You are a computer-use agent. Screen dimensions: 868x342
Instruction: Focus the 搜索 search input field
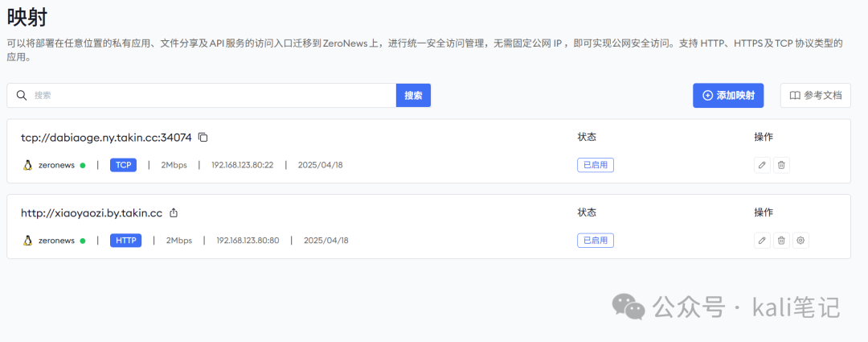209,95
